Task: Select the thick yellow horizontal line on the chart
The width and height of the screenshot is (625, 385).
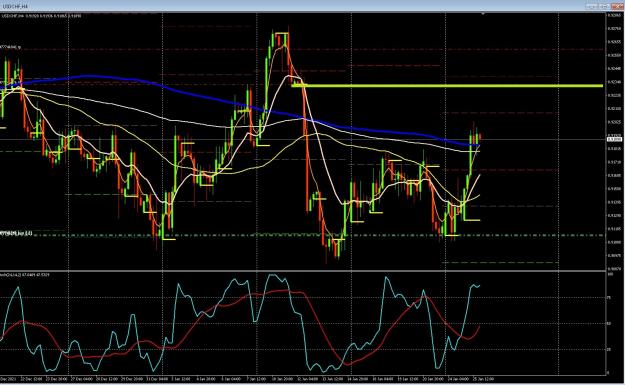Action: (446, 86)
